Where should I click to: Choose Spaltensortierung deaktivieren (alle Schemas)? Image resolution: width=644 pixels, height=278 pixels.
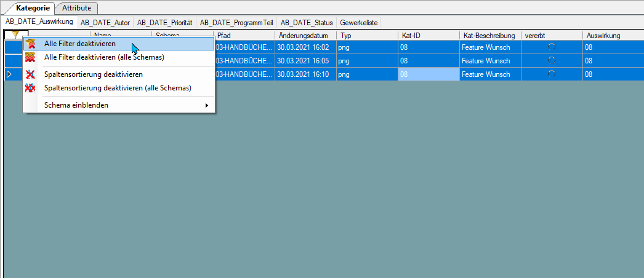pos(119,88)
